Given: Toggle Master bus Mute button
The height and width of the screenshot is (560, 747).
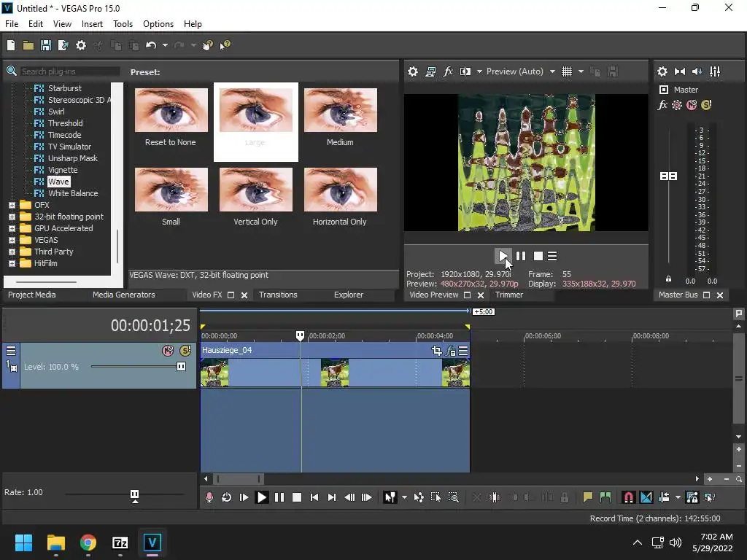Looking at the screenshot, I should tap(692, 105).
